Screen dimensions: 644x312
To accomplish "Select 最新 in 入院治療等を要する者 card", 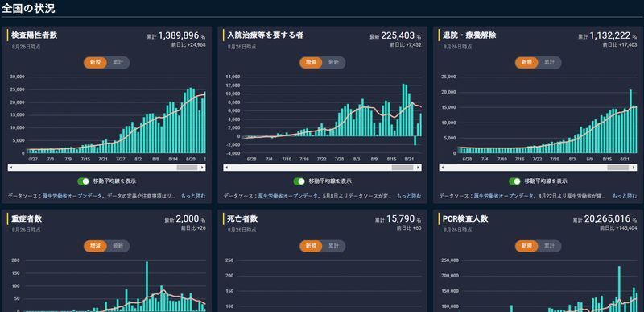I will pos(333,63).
